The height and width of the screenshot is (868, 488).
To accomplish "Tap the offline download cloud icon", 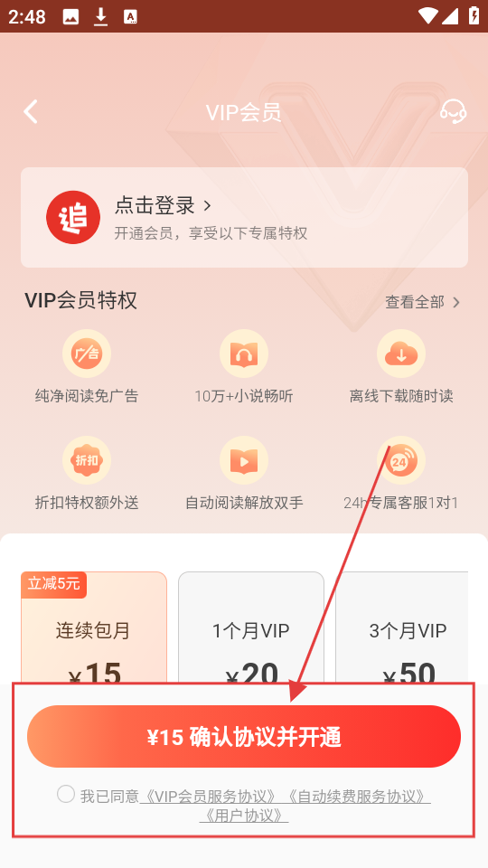I will coord(401,354).
